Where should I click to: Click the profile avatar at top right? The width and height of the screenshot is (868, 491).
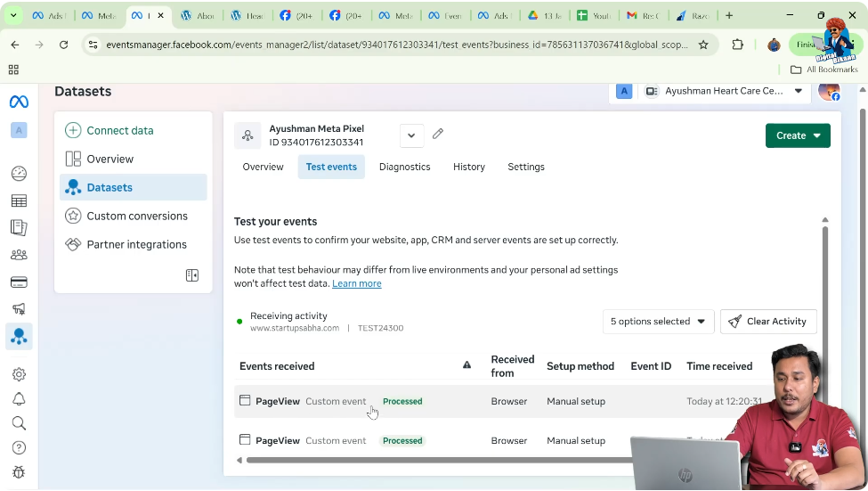(829, 92)
